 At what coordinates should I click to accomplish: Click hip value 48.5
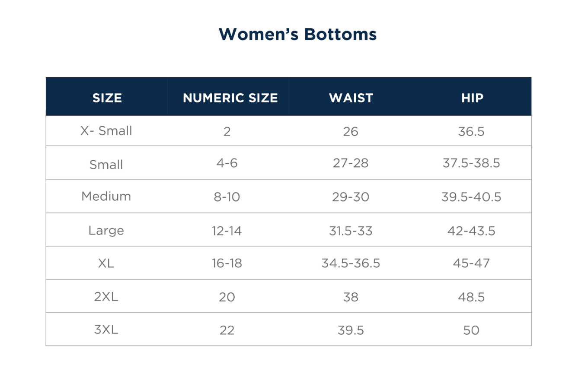pyautogui.click(x=471, y=297)
